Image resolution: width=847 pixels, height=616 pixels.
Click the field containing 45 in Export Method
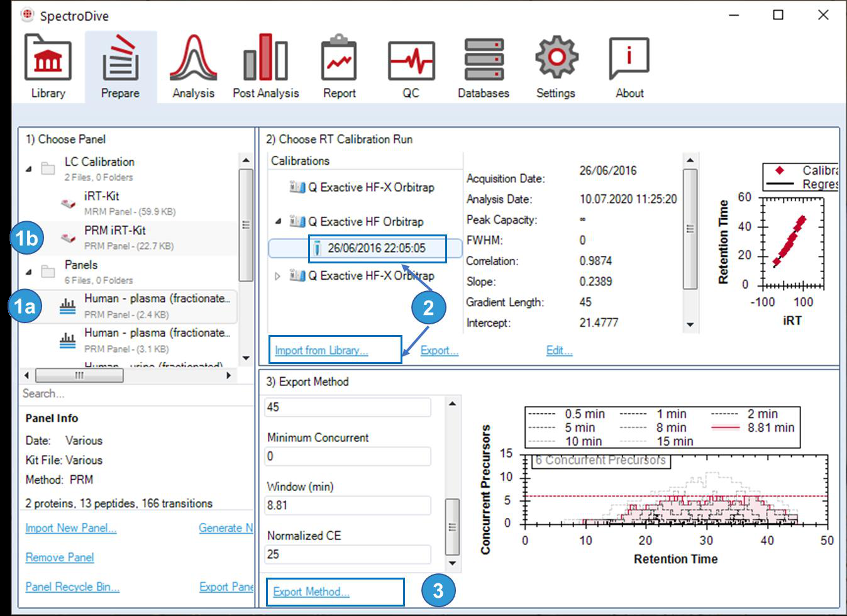(x=348, y=407)
